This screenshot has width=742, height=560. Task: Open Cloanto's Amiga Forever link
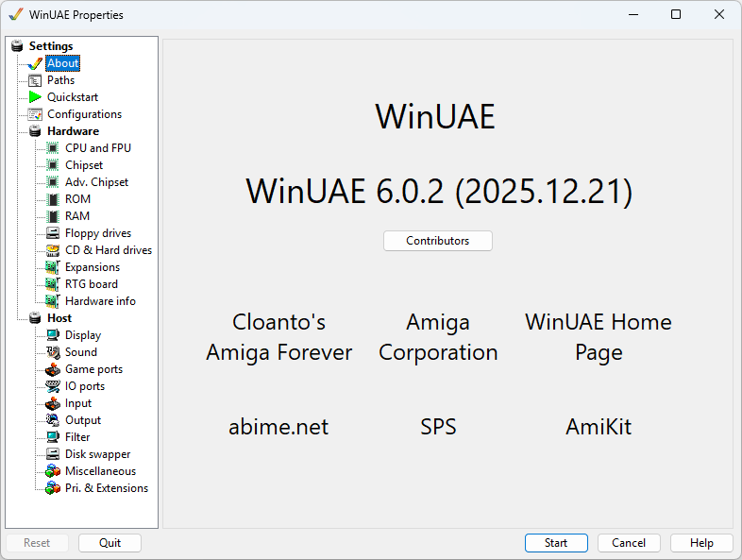pyautogui.click(x=279, y=337)
